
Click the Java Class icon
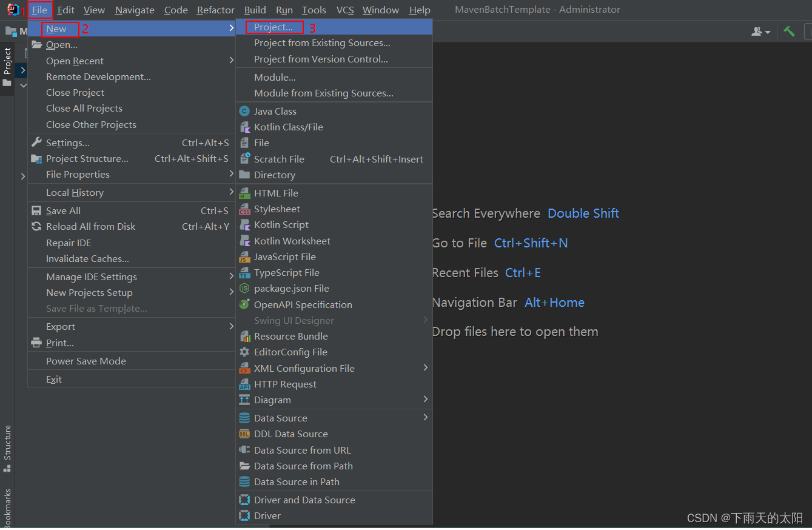click(244, 111)
